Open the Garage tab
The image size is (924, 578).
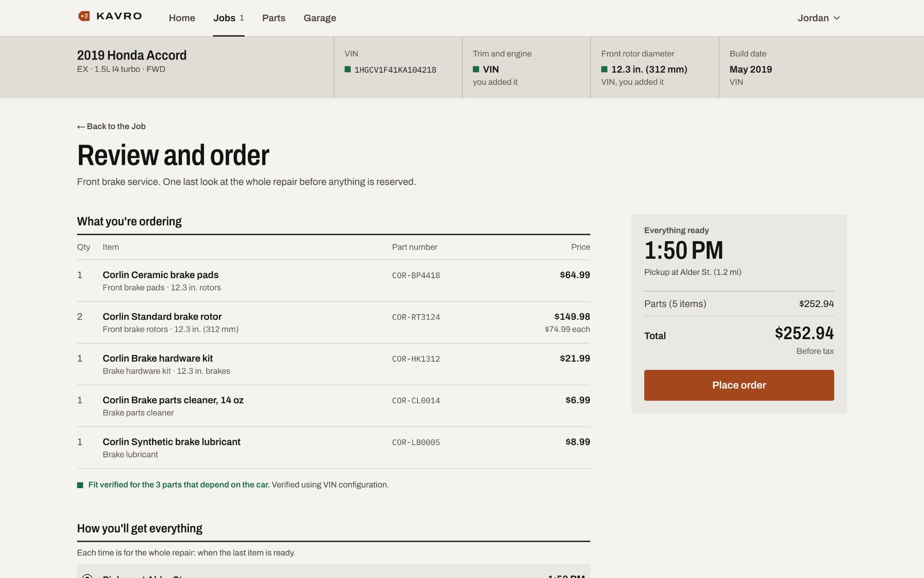319,18
